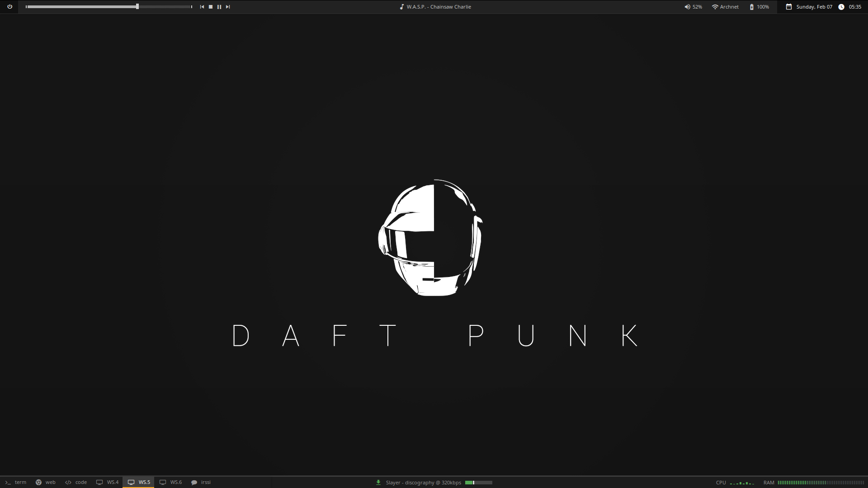Skip to the next track
868x488 pixels.
228,7
